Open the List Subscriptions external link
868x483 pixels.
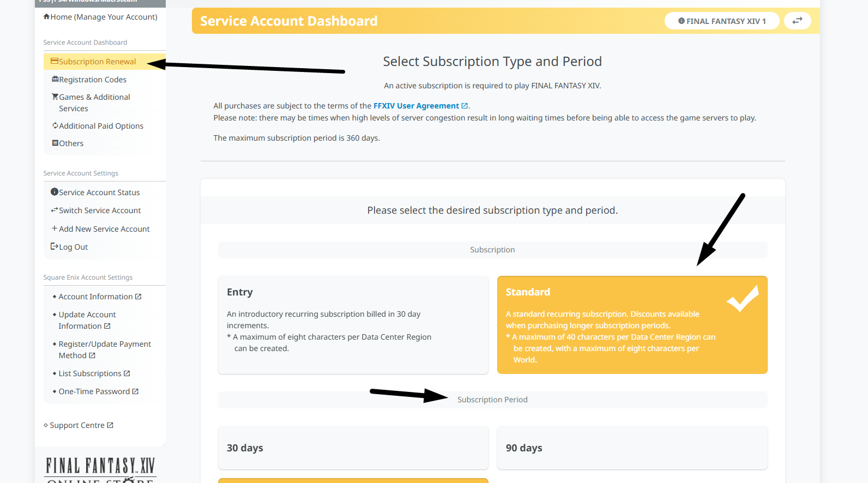click(90, 373)
